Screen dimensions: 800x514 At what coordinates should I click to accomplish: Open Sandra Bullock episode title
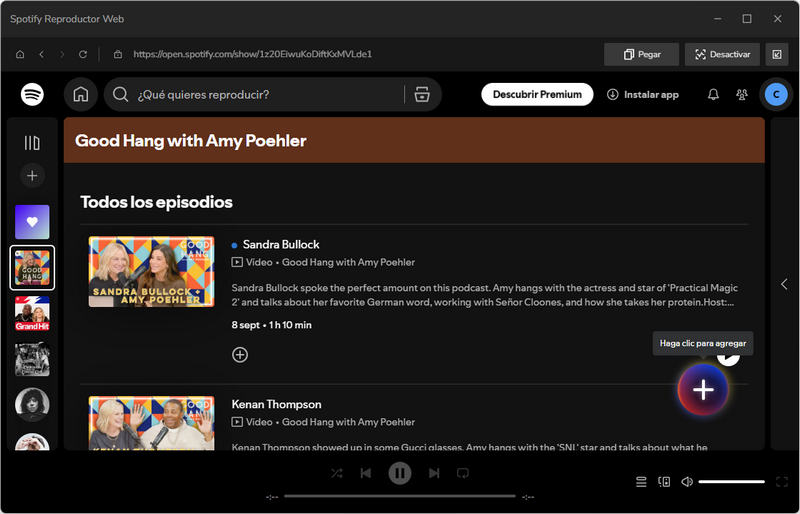[281, 244]
